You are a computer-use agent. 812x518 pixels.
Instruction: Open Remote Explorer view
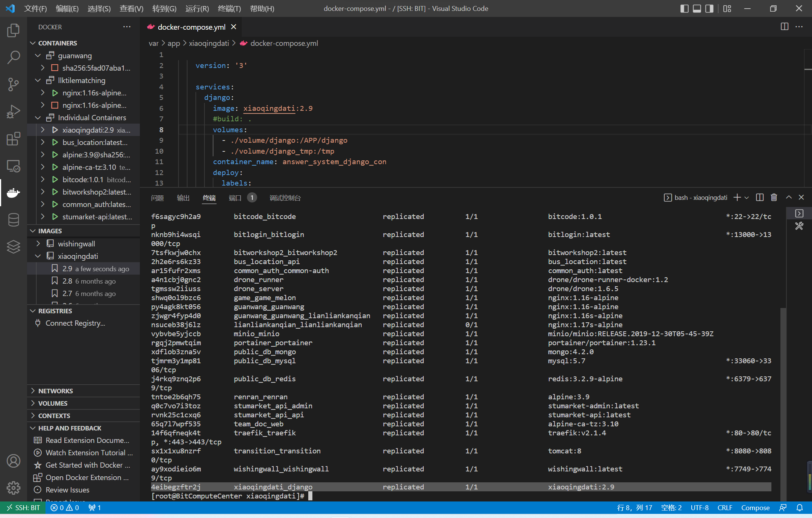coord(14,166)
